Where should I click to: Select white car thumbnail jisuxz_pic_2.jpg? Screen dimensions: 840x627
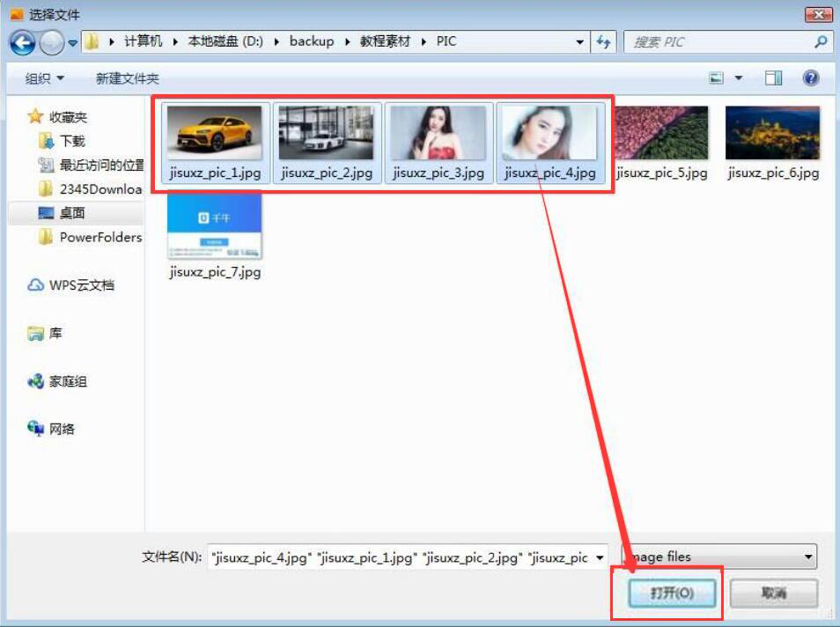click(x=326, y=133)
